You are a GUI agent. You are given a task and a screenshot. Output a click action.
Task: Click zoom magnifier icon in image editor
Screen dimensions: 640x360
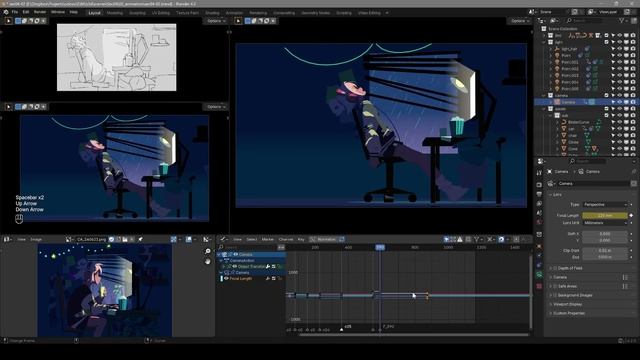point(208,251)
